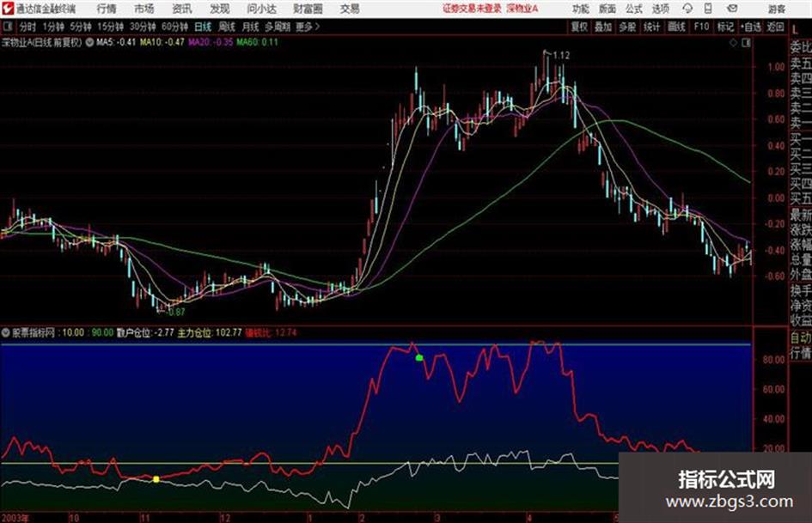Click the MA10 indicator value label
Screen dimensions: 812x523
(162, 42)
